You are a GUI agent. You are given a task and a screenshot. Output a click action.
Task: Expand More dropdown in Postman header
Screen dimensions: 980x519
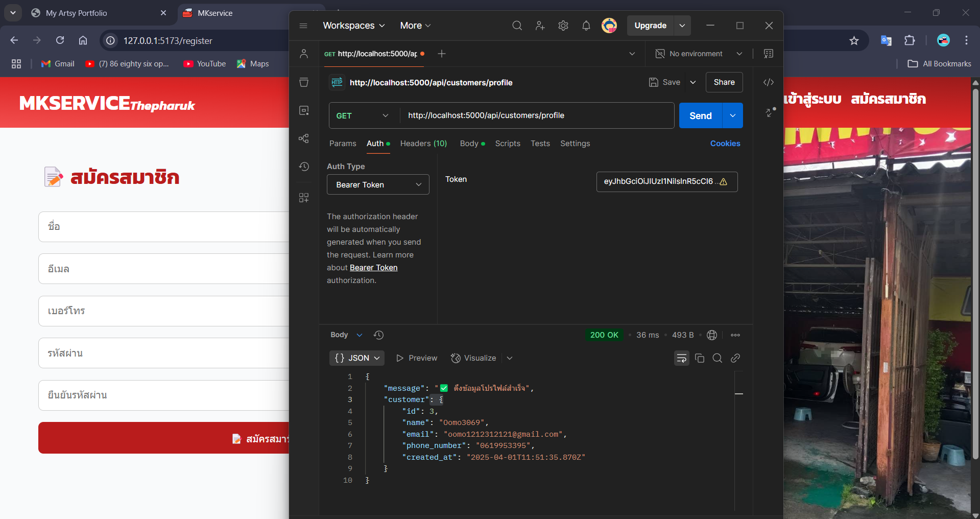(x=415, y=26)
